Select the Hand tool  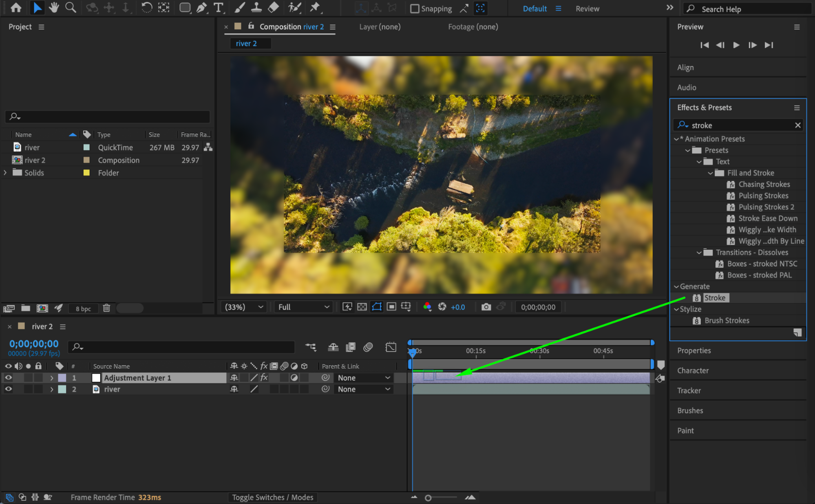coord(53,7)
